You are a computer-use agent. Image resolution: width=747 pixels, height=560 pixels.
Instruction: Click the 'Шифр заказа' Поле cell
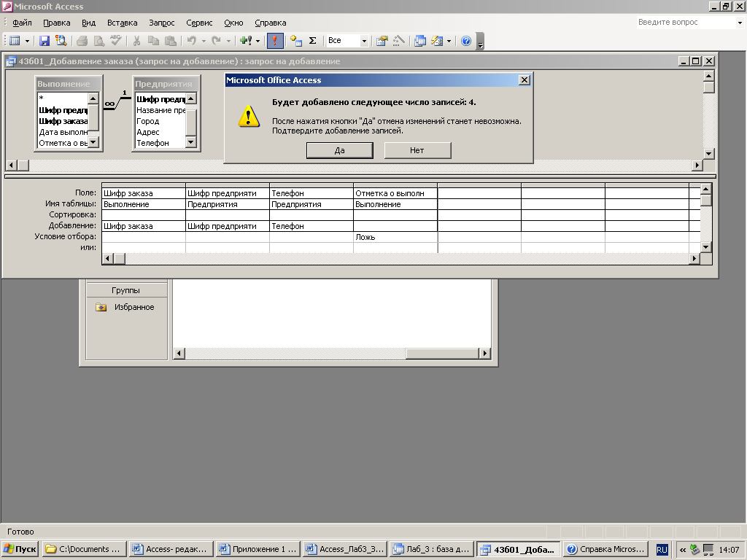[x=144, y=193]
